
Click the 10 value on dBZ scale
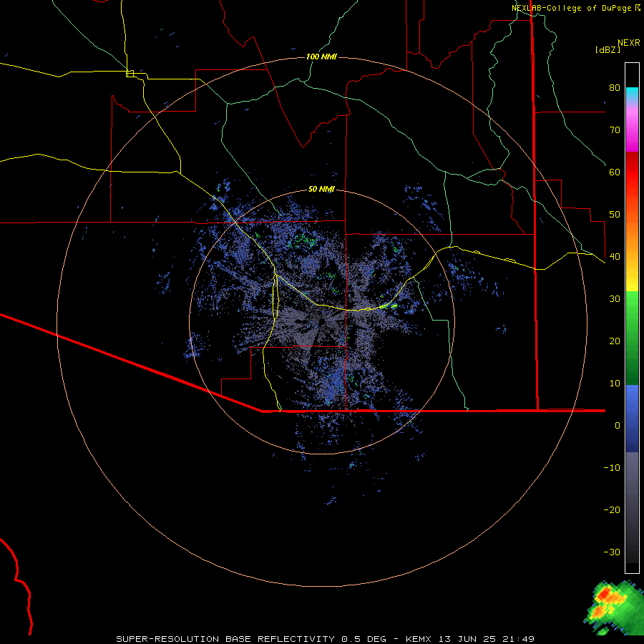[615, 384]
